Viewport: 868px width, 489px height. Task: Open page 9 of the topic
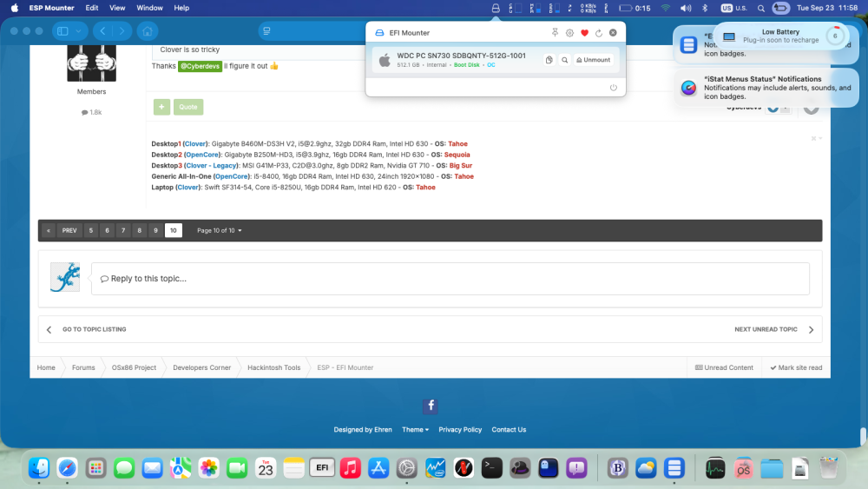pyautogui.click(x=155, y=230)
